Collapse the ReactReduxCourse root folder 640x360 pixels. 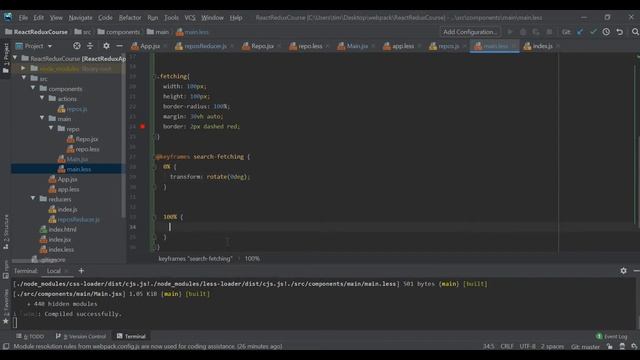(15, 58)
